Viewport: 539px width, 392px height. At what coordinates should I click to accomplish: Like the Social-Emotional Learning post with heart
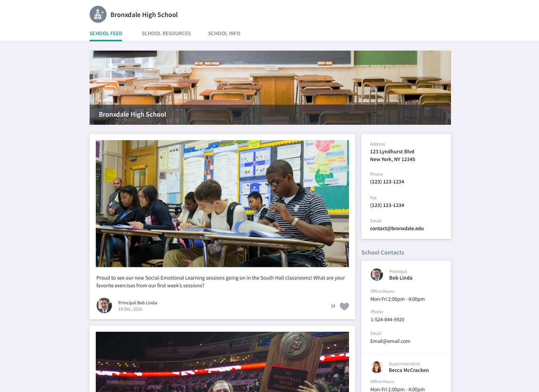tap(344, 306)
